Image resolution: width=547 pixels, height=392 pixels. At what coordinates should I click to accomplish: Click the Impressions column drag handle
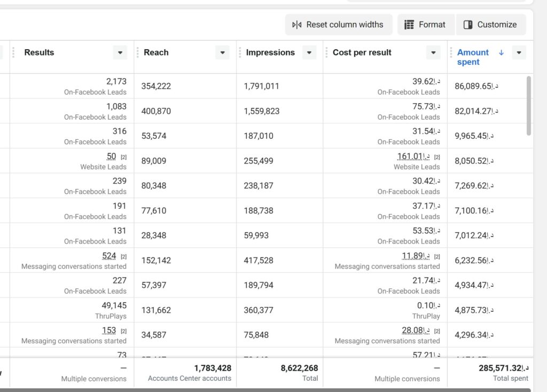pos(240,53)
